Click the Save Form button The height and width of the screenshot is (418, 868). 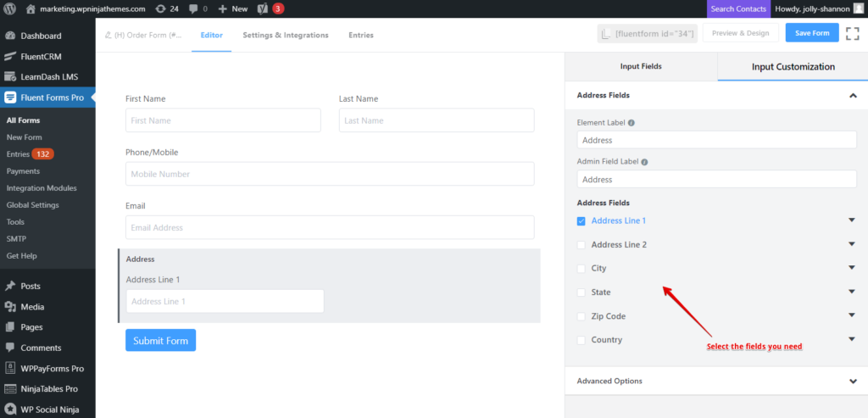point(812,33)
